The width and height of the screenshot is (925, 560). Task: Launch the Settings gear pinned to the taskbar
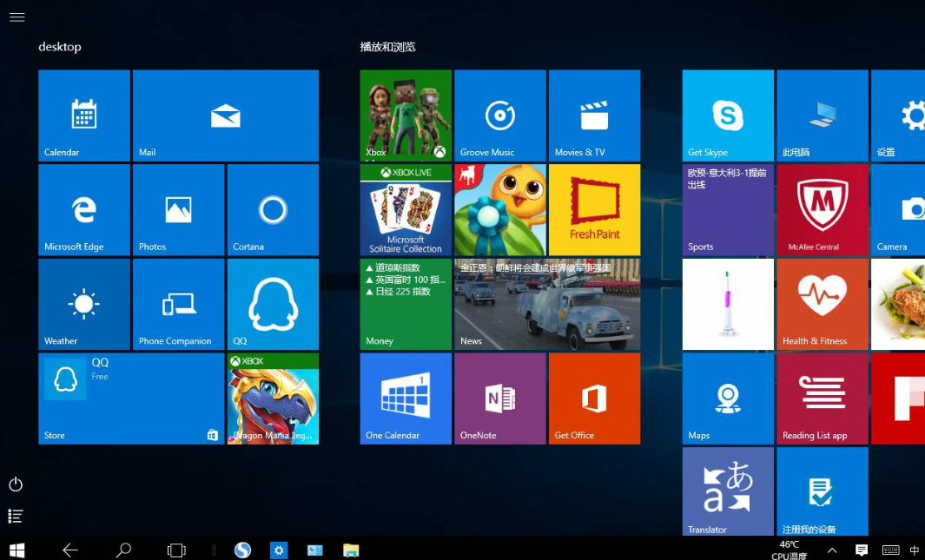(279, 550)
